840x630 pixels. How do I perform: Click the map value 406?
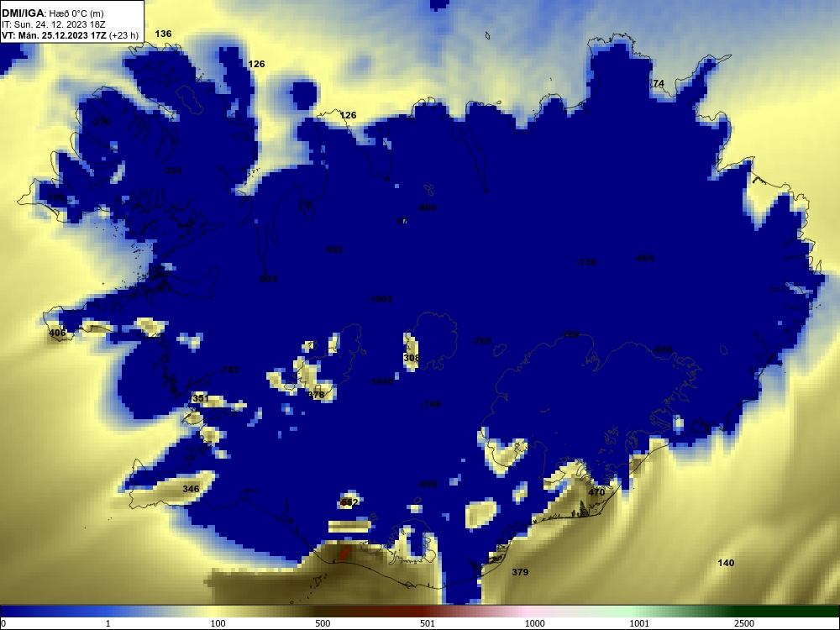click(x=57, y=333)
